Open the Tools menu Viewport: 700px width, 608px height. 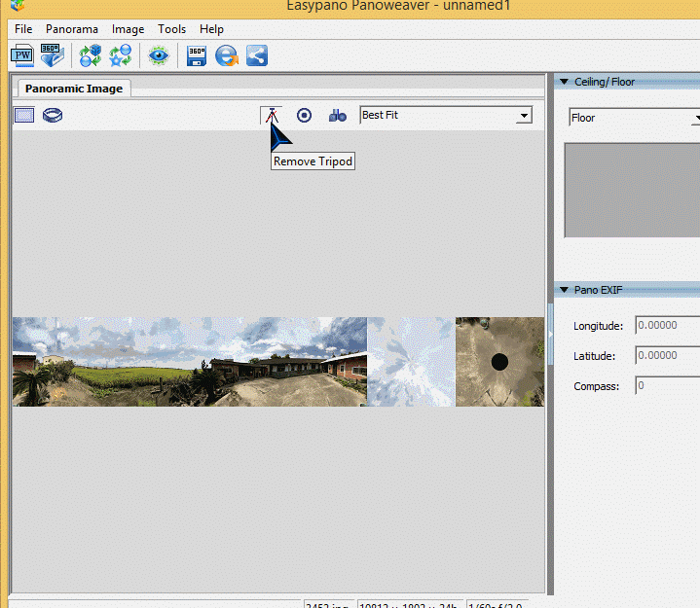(171, 29)
